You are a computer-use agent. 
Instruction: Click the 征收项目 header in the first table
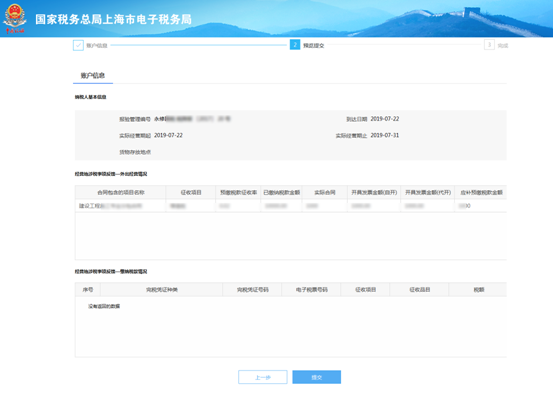(x=191, y=193)
